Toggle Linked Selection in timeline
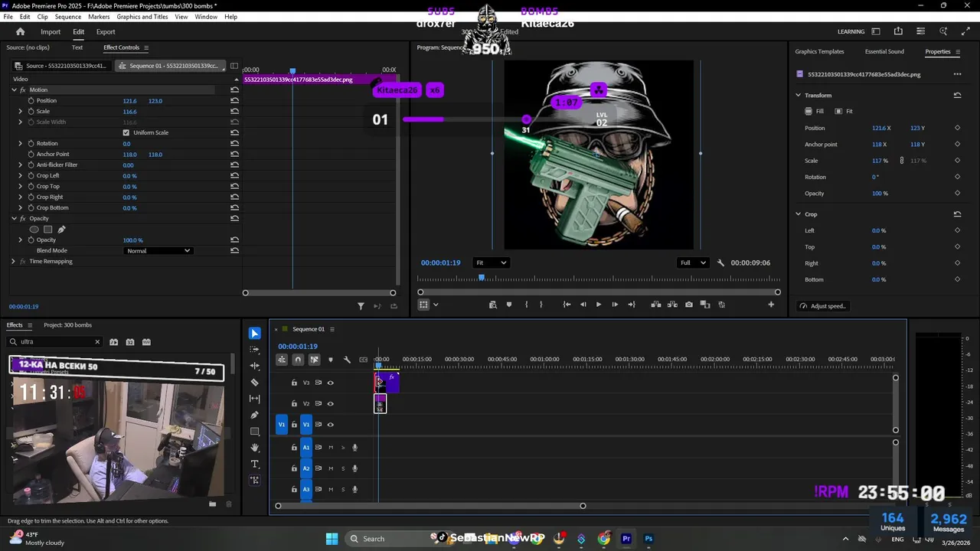980x551 pixels. (314, 360)
